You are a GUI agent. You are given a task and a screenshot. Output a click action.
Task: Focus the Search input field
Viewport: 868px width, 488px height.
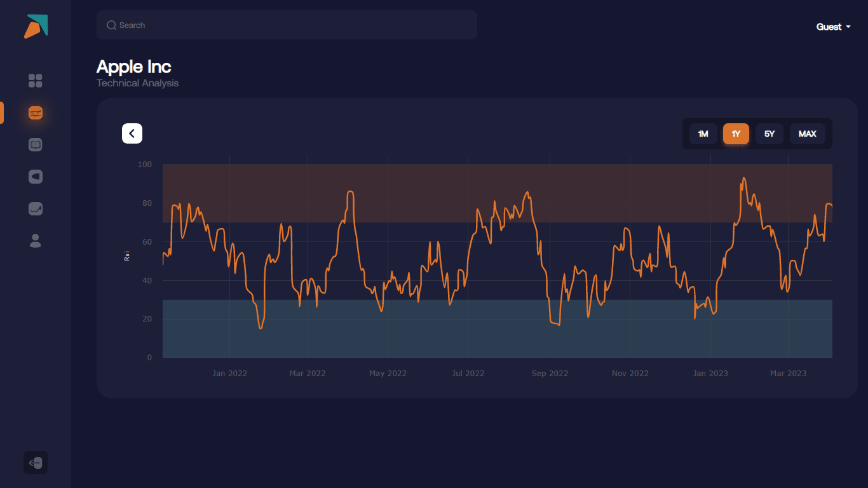pos(287,25)
